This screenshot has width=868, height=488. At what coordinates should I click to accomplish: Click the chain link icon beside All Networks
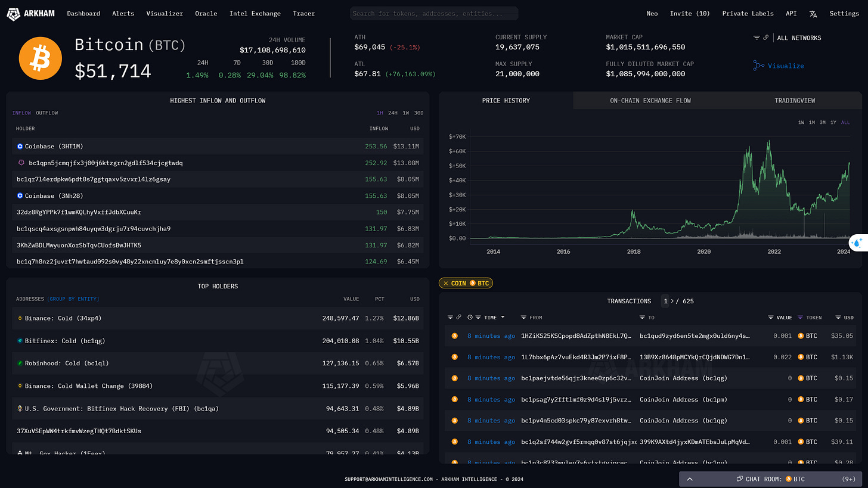pyautogui.click(x=765, y=38)
